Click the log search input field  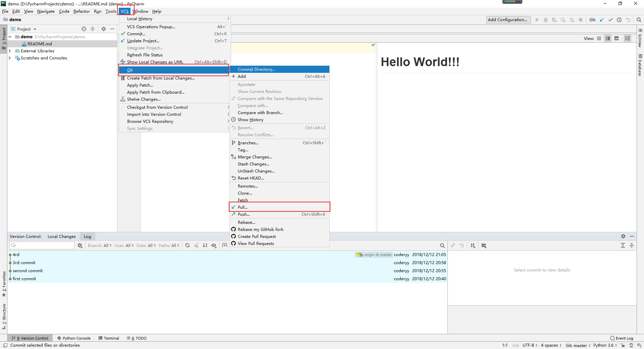coord(42,246)
